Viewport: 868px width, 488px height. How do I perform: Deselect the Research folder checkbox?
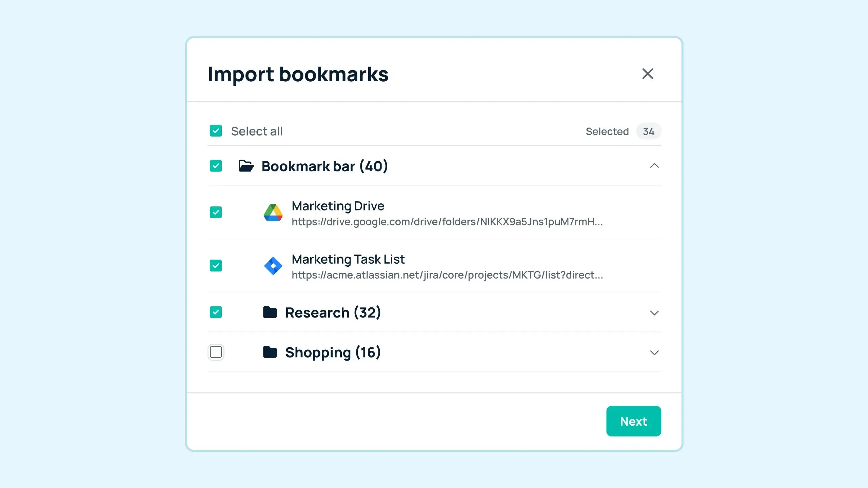216,312
